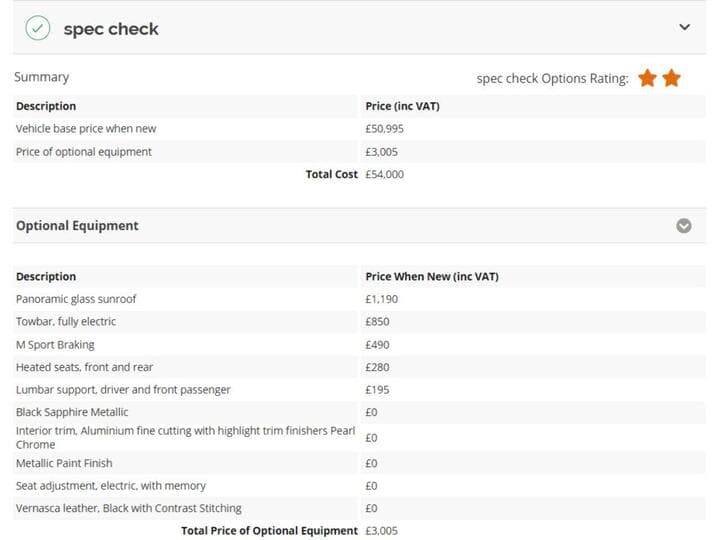Select Lumbar support, driver and front passenger
720x540 pixels.
click(123, 389)
